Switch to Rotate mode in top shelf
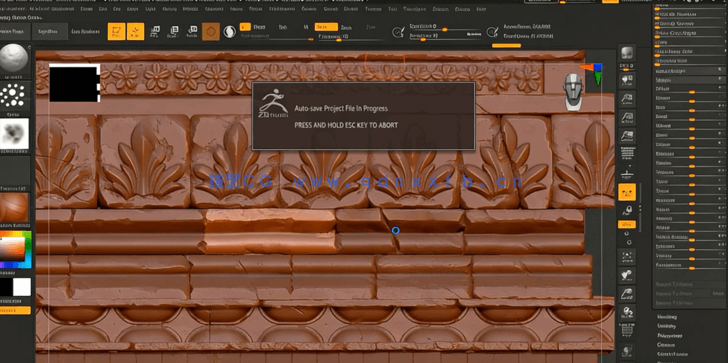The image size is (728, 363). click(191, 32)
